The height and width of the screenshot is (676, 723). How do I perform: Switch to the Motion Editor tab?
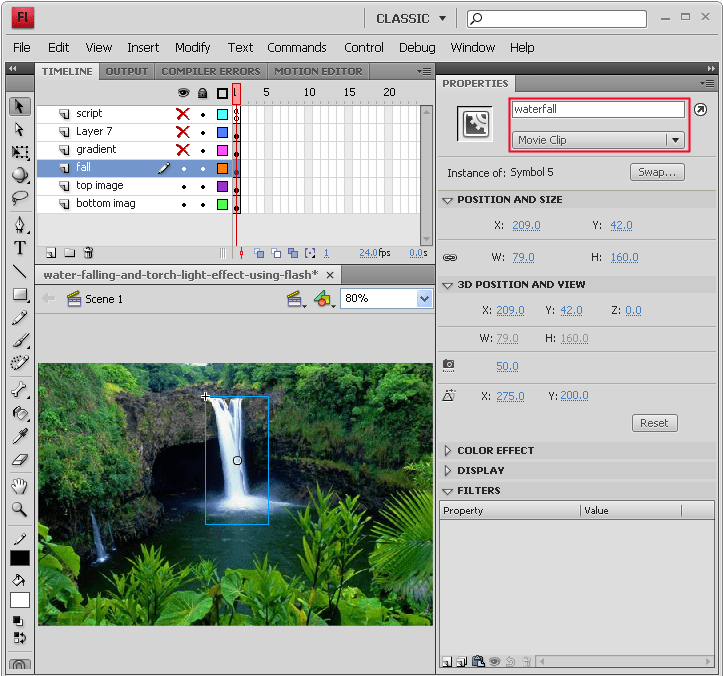318,71
